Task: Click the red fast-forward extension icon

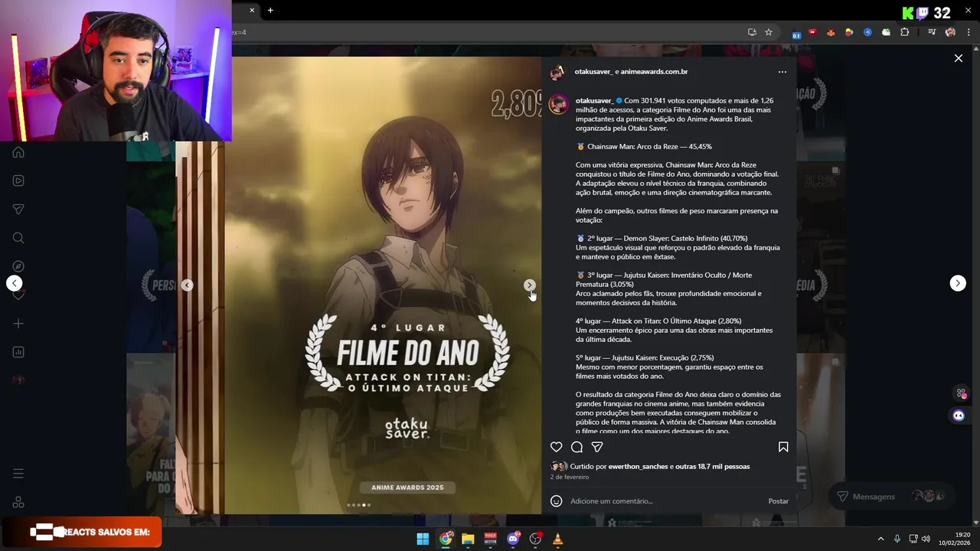Action: [x=813, y=32]
